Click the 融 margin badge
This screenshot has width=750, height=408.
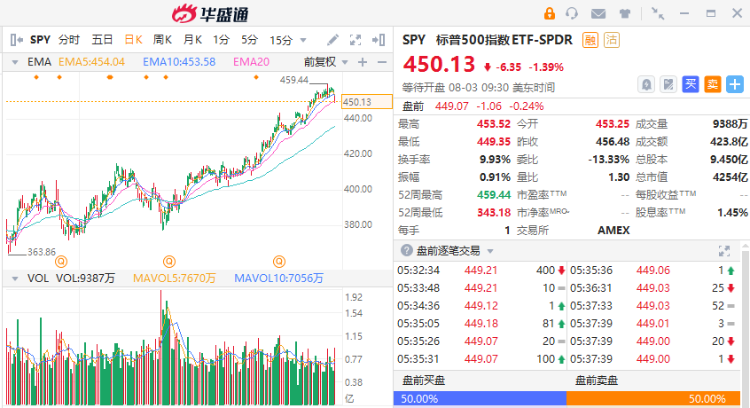590,40
